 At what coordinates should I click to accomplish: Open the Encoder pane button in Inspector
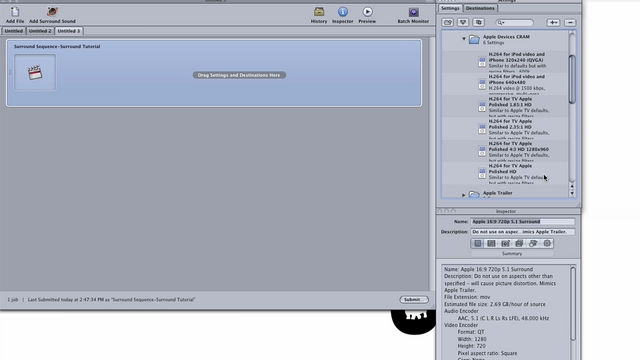point(491,243)
